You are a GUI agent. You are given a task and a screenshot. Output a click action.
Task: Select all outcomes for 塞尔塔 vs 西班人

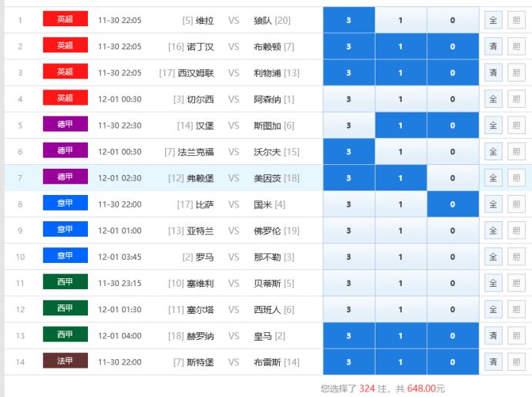[x=493, y=309]
